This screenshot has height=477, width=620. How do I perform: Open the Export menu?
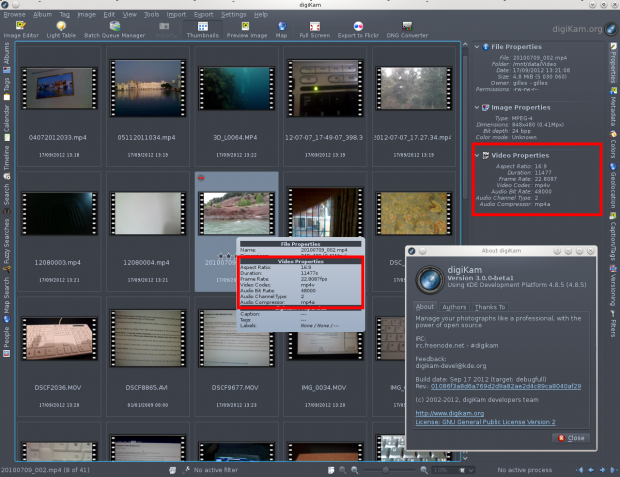pyautogui.click(x=203, y=15)
